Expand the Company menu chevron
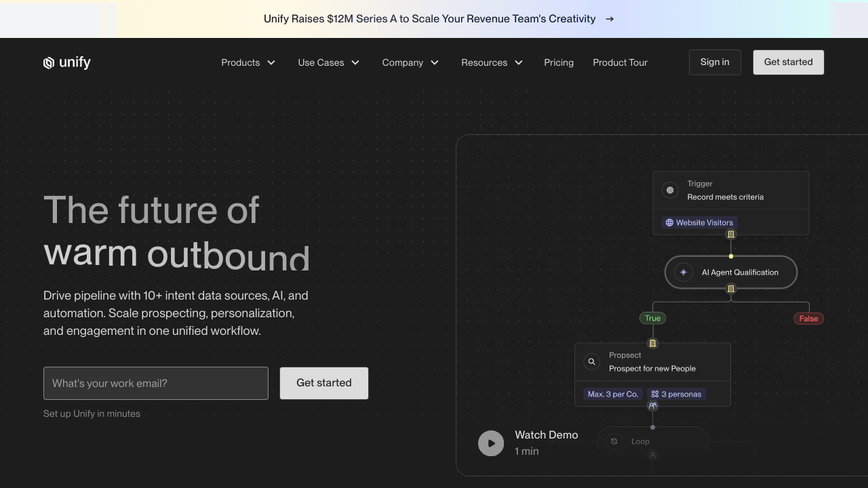The height and width of the screenshot is (488, 868). pos(435,62)
